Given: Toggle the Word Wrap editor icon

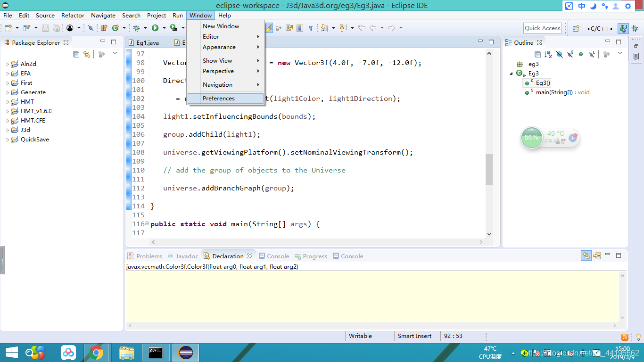Looking at the screenshot, I should pos(289,28).
